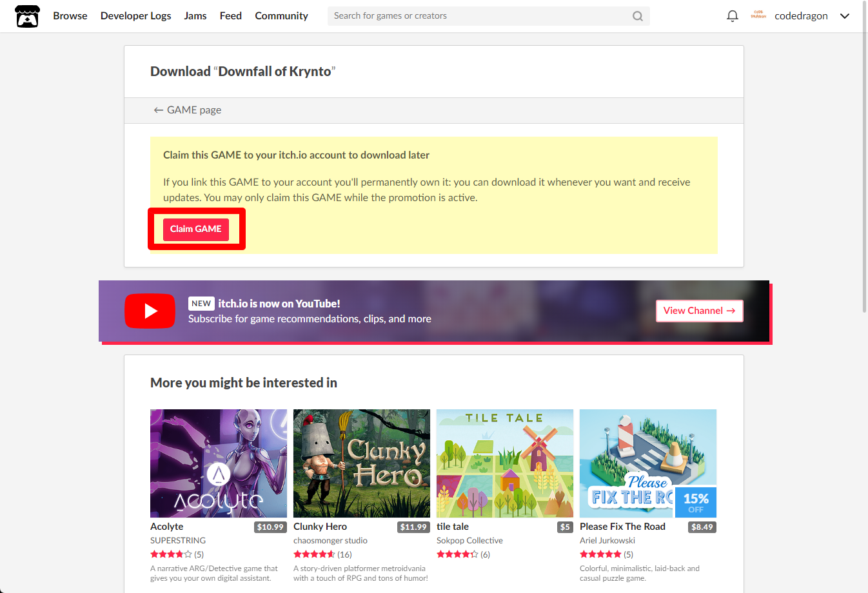
Task: Click the search magnifier icon
Action: pos(637,16)
